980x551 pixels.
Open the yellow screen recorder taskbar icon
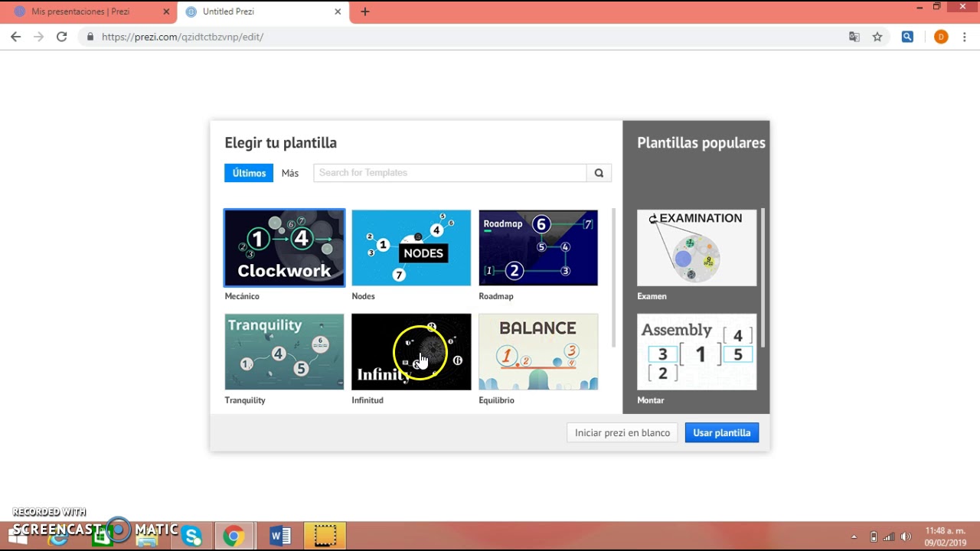pyautogui.click(x=325, y=536)
